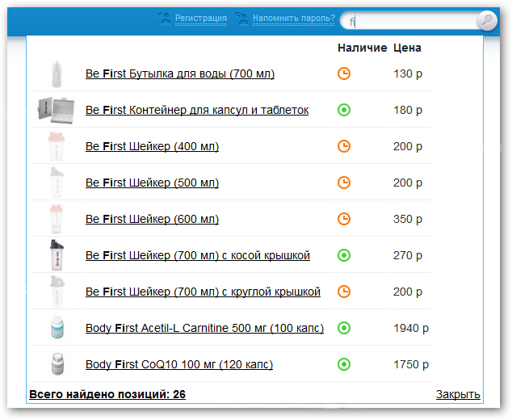Open capsule container product thumbnail
The image size is (512, 420).
[x=56, y=110]
